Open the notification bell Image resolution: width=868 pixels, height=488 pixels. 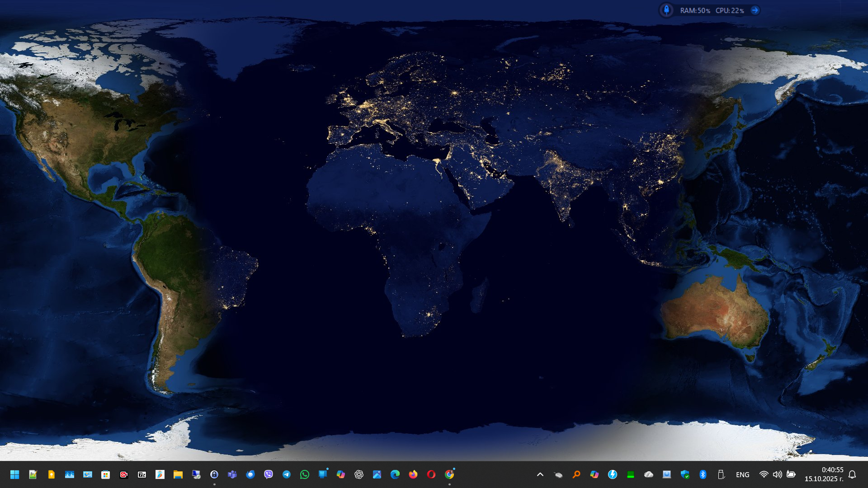pyautogui.click(x=852, y=474)
